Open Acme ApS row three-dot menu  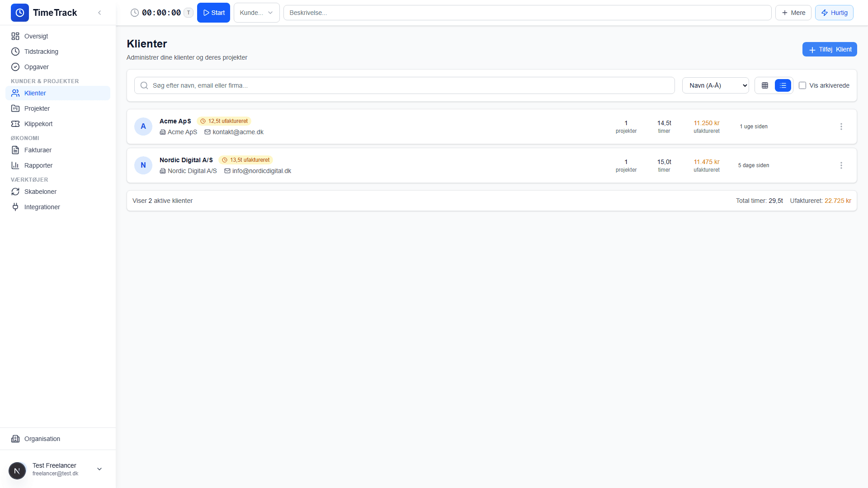pos(841,127)
